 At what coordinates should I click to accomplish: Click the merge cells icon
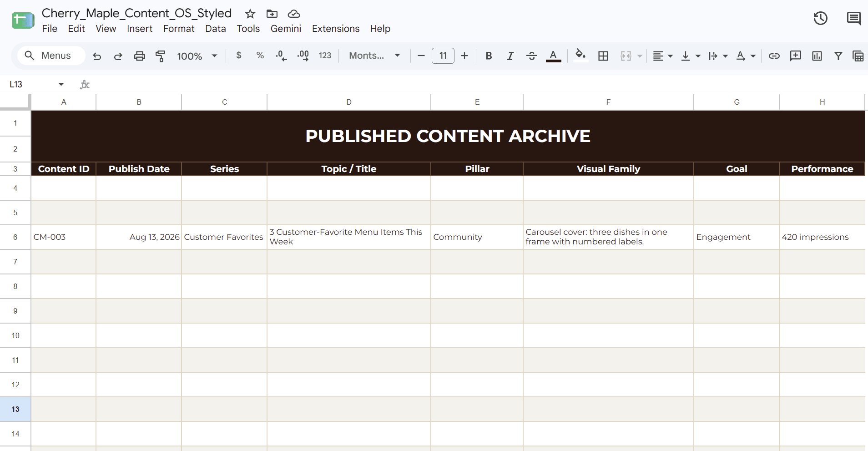pyautogui.click(x=626, y=56)
